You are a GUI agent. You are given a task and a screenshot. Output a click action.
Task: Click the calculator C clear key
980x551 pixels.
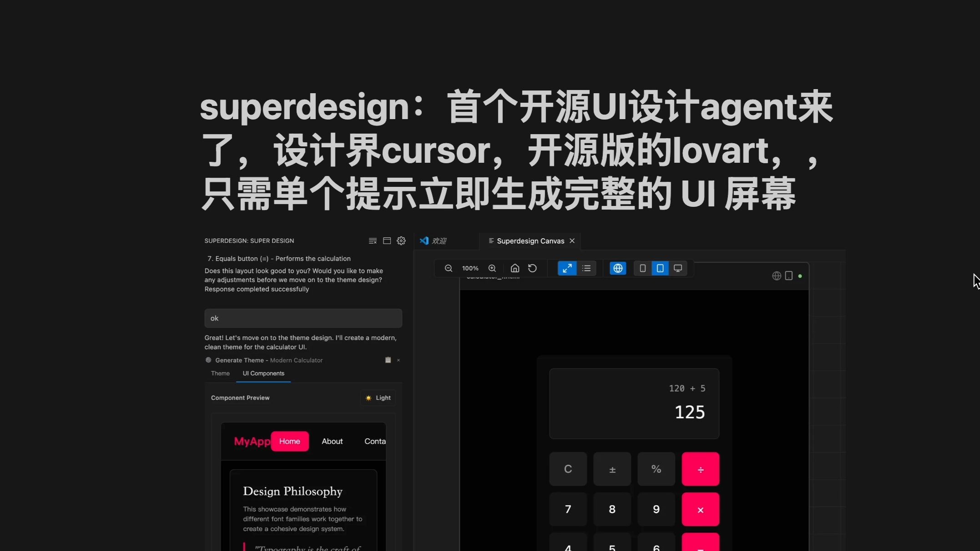tap(568, 469)
